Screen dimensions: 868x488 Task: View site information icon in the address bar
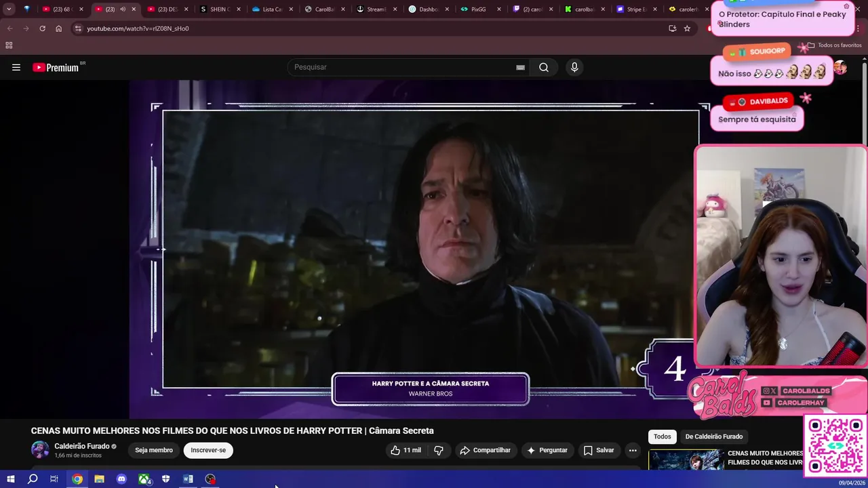[78, 28]
